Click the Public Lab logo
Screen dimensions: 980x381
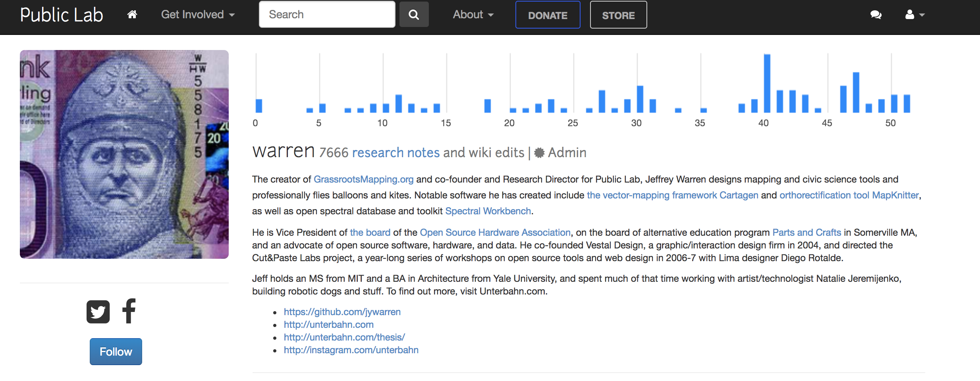62,15
